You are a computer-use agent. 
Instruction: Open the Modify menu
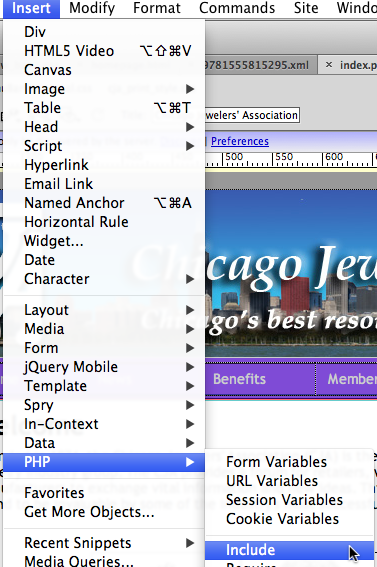[92, 8]
